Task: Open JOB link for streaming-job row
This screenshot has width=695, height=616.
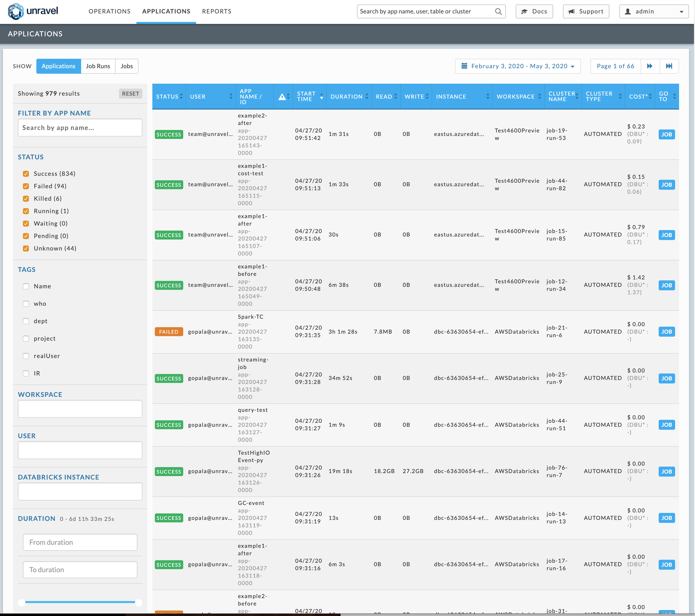Action: click(666, 378)
